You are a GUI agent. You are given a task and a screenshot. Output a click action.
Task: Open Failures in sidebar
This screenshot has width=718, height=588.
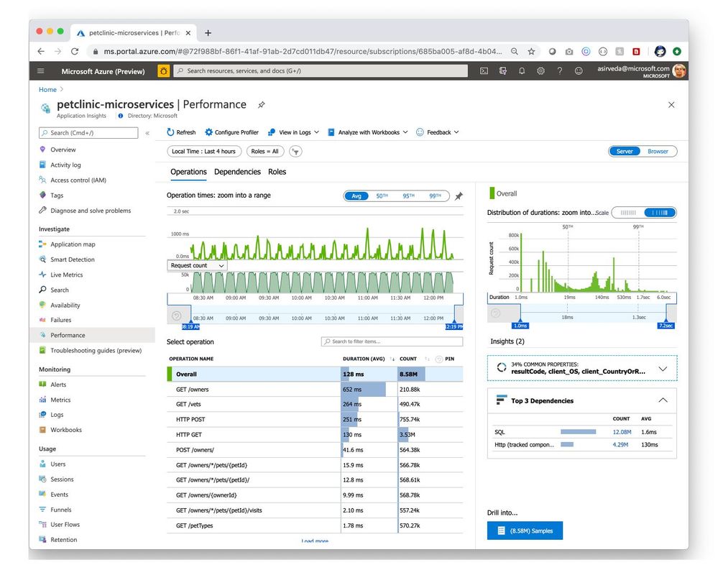click(x=60, y=320)
